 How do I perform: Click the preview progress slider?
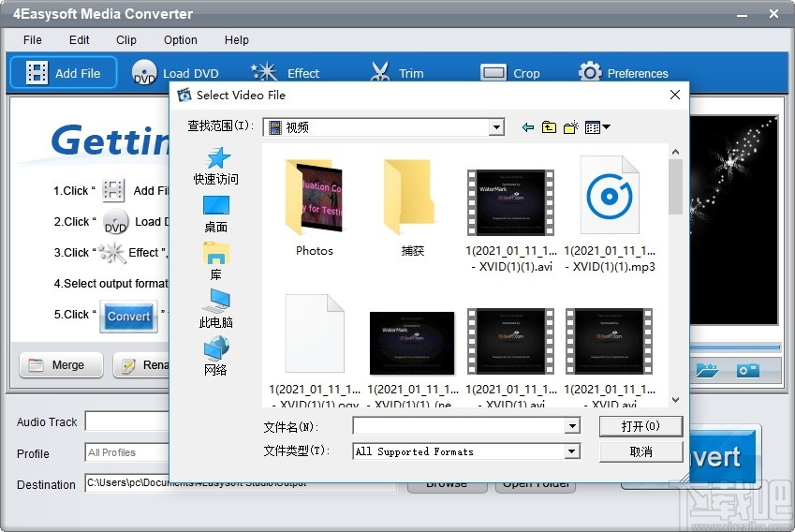pyautogui.click(x=734, y=347)
